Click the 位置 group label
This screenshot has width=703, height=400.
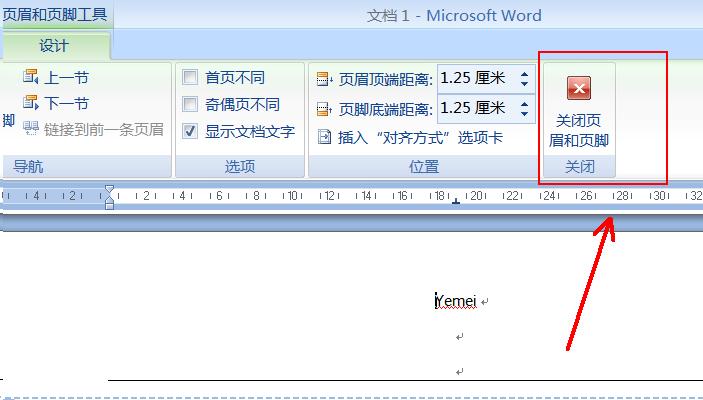(424, 166)
